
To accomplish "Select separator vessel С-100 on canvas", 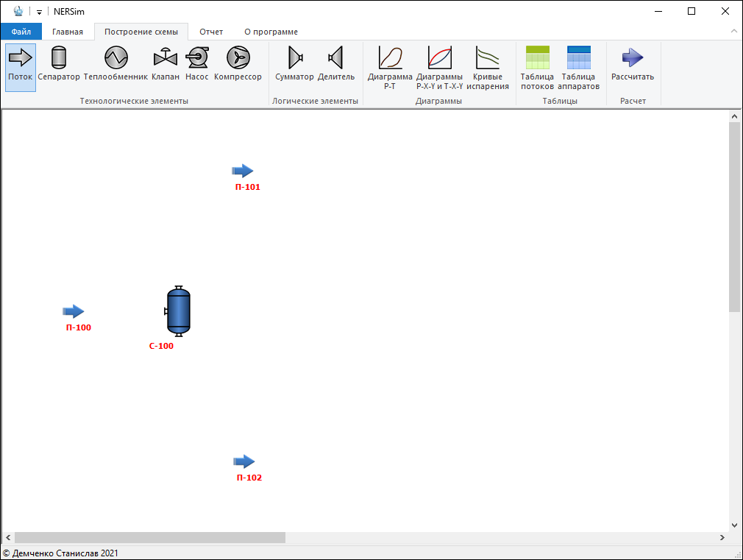I will (x=178, y=311).
